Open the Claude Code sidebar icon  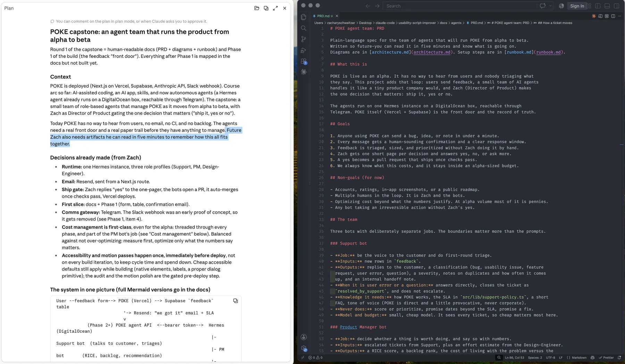pyautogui.click(x=303, y=72)
